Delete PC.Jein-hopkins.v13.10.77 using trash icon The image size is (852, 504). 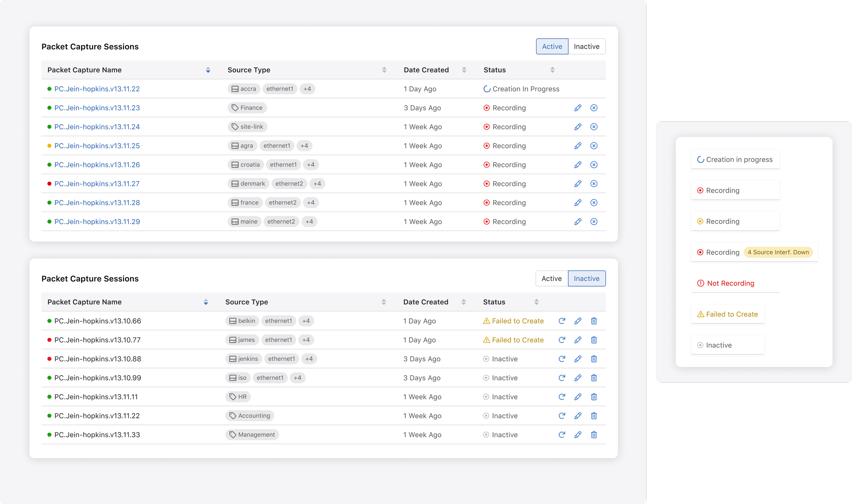pyautogui.click(x=594, y=340)
